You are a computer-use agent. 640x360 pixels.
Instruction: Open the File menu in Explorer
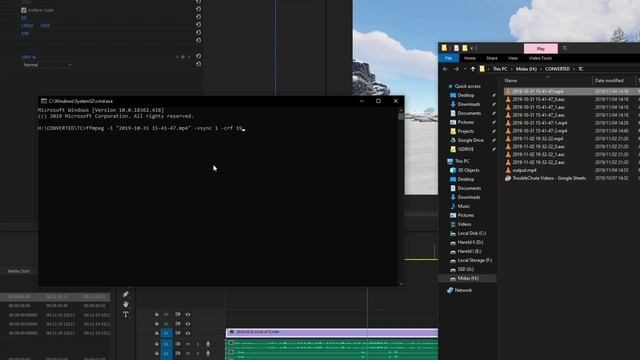click(x=449, y=58)
